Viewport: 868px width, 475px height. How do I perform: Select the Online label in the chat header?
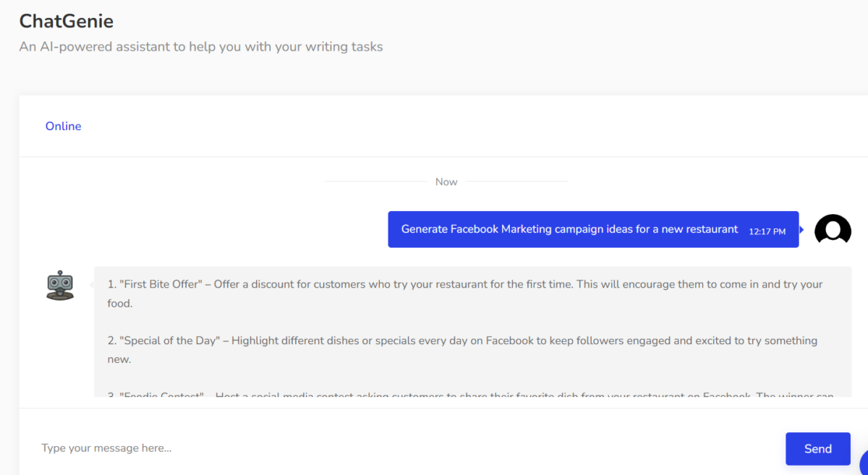pyautogui.click(x=63, y=126)
